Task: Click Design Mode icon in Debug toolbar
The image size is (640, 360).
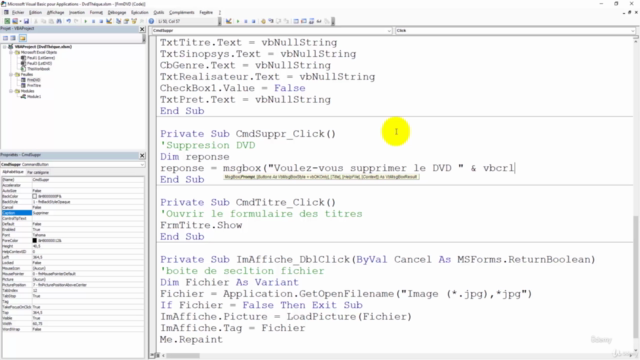Action: 229,21
